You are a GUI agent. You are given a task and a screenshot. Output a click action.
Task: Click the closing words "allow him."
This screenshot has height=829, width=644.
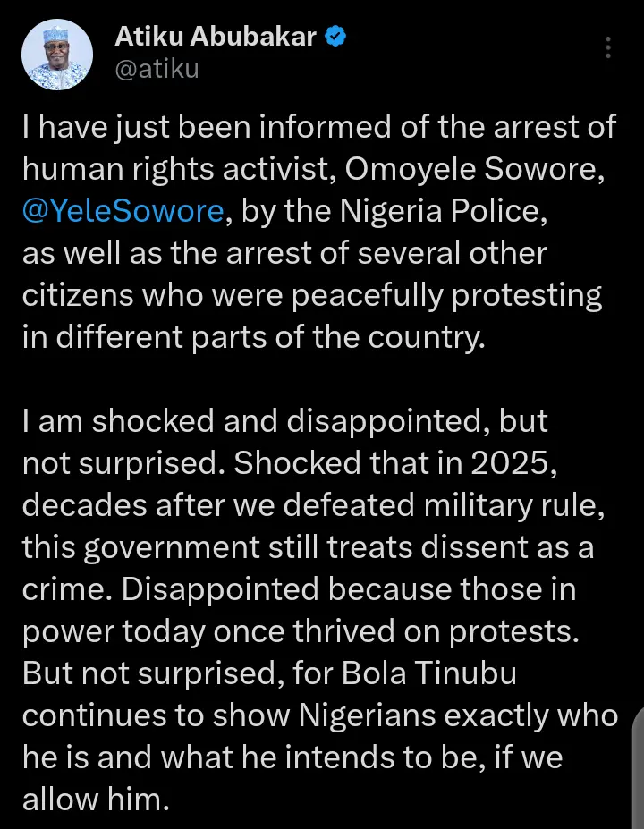(x=95, y=799)
